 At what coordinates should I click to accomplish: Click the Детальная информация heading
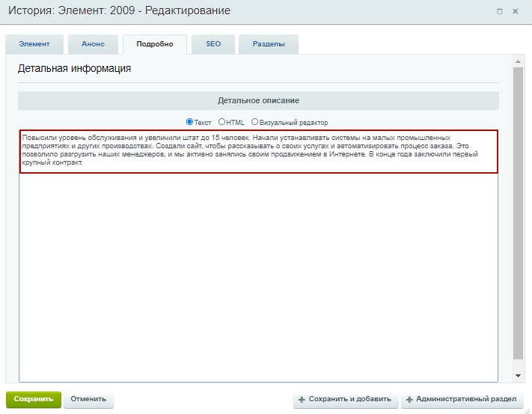click(x=74, y=68)
